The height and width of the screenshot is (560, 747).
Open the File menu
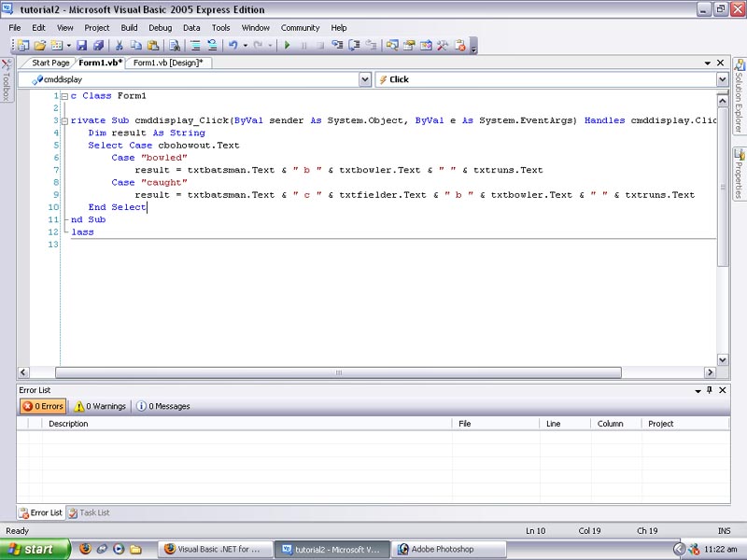coord(15,28)
